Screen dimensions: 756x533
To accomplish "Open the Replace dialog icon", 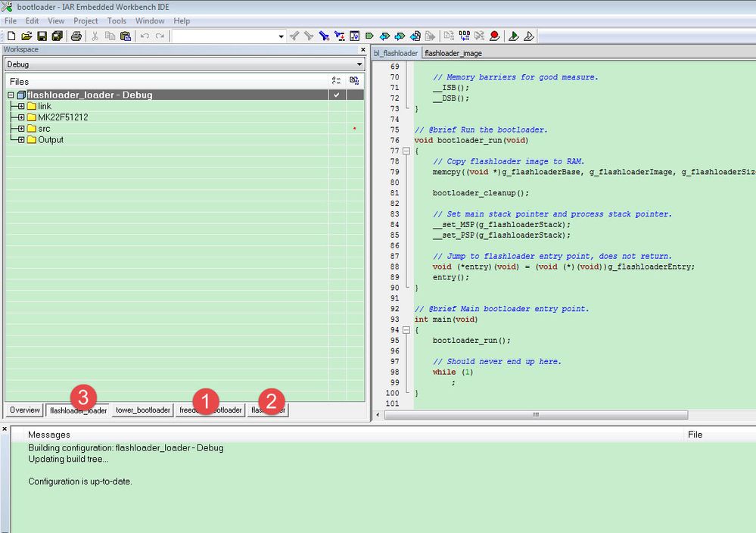I will point(340,36).
